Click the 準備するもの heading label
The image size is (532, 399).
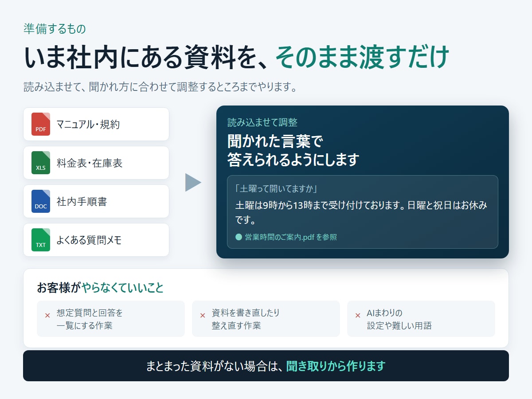(55, 29)
